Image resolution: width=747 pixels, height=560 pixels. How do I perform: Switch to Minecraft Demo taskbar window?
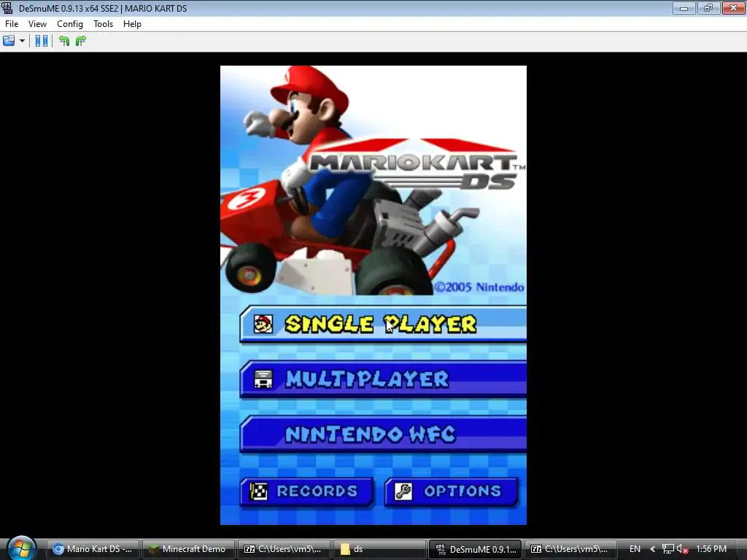189,549
